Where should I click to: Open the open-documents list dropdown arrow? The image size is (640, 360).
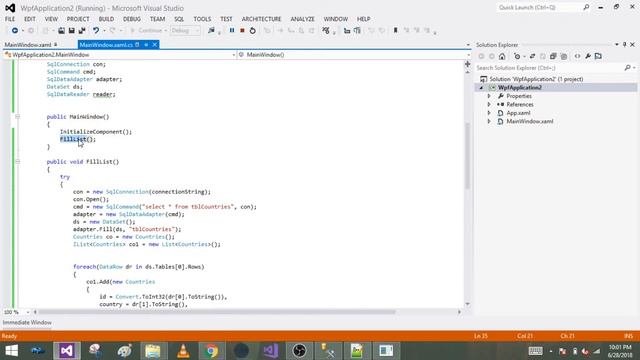[468, 45]
